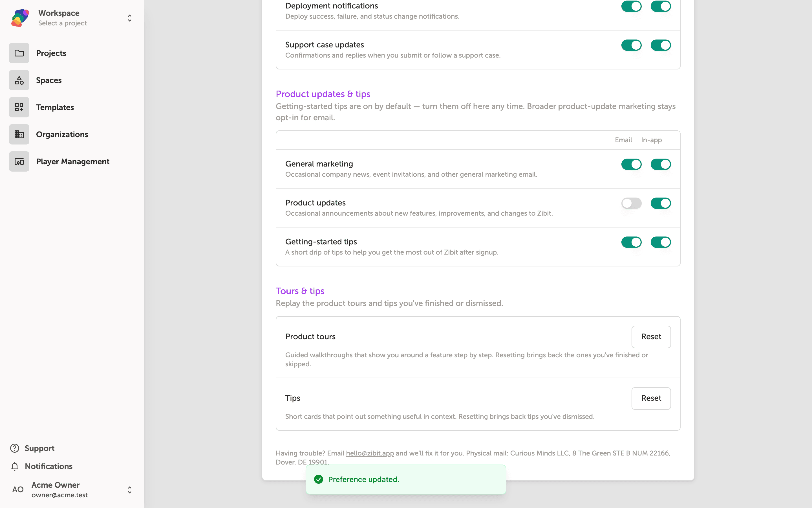Viewport: 812px width, 508px height.
Task: Disable General marketing in-app toggle
Action: [660, 164]
